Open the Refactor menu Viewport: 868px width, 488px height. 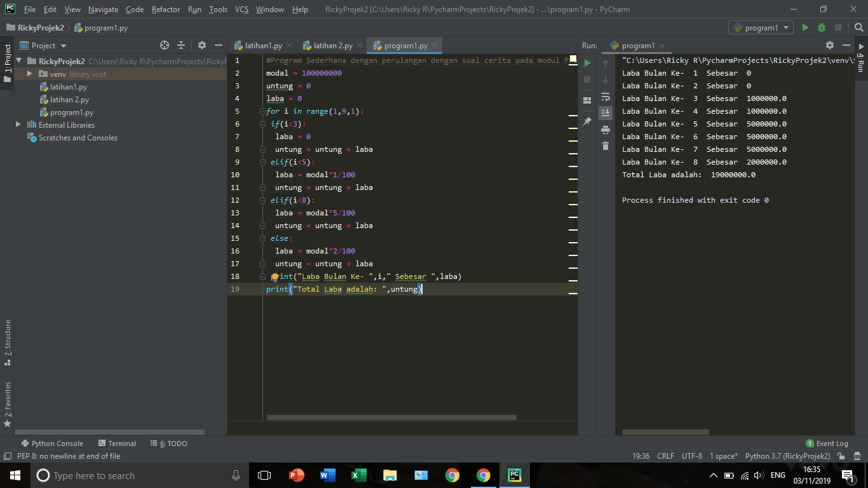click(165, 10)
